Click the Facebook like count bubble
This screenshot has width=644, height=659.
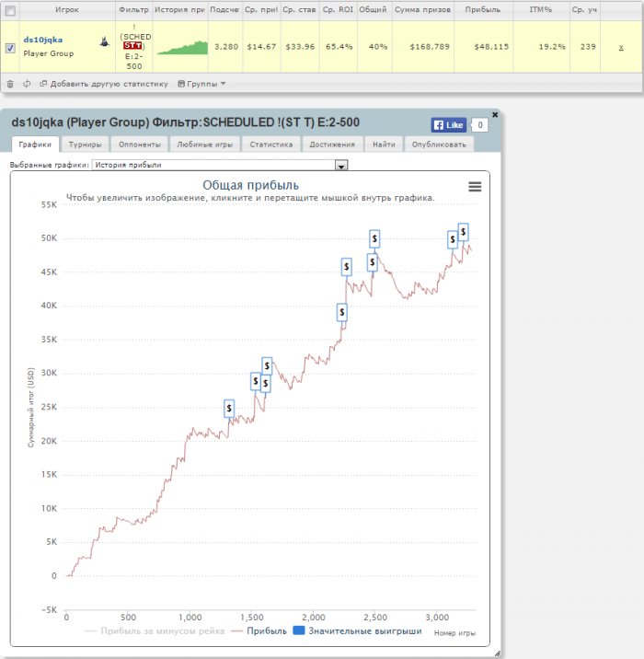(x=479, y=125)
